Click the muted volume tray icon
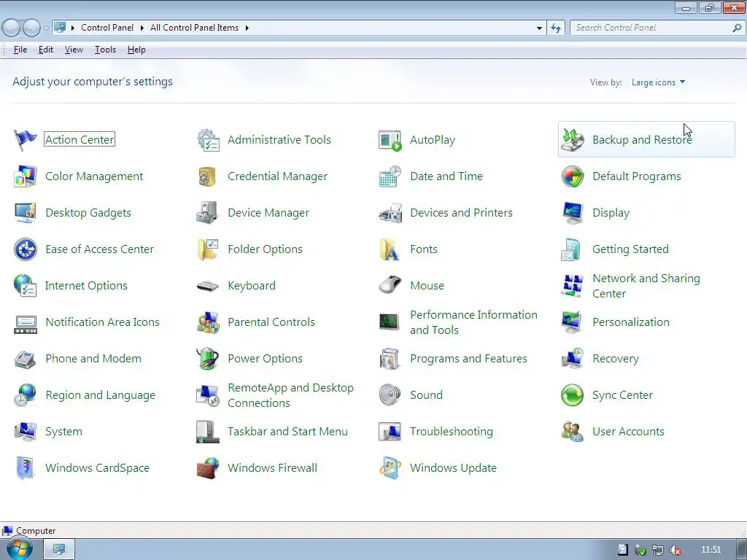The width and height of the screenshot is (747, 560). point(675,550)
